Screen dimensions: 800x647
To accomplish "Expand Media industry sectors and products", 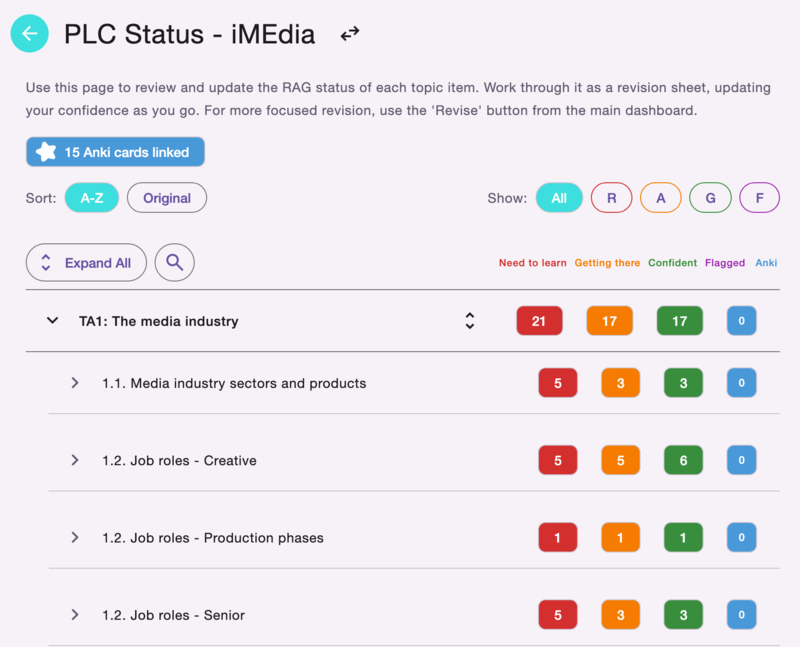I will point(74,383).
